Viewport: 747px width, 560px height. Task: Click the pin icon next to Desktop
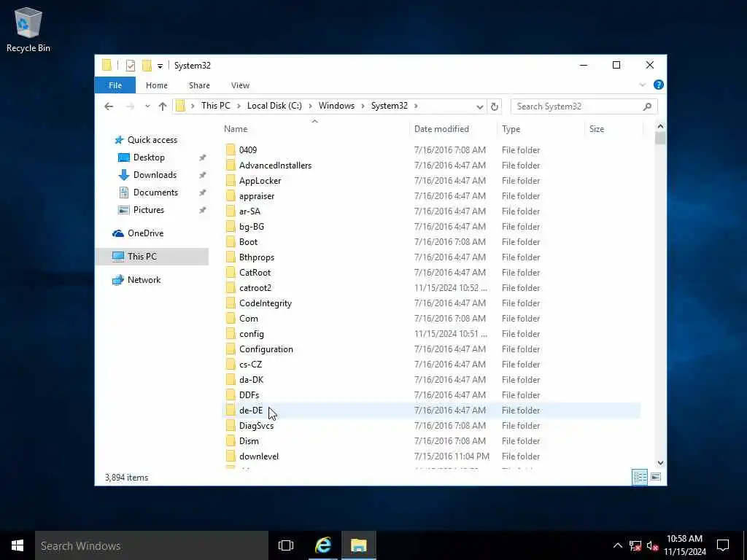point(203,157)
